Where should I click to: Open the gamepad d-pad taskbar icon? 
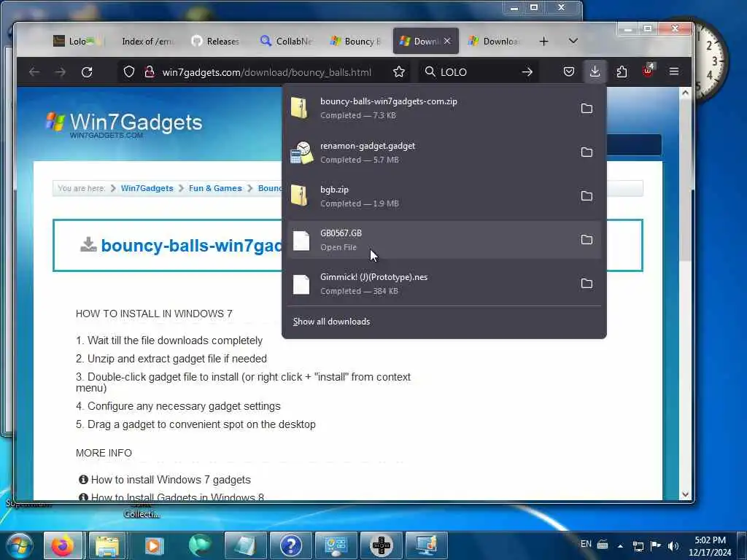pyautogui.click(x=381, y=545)
